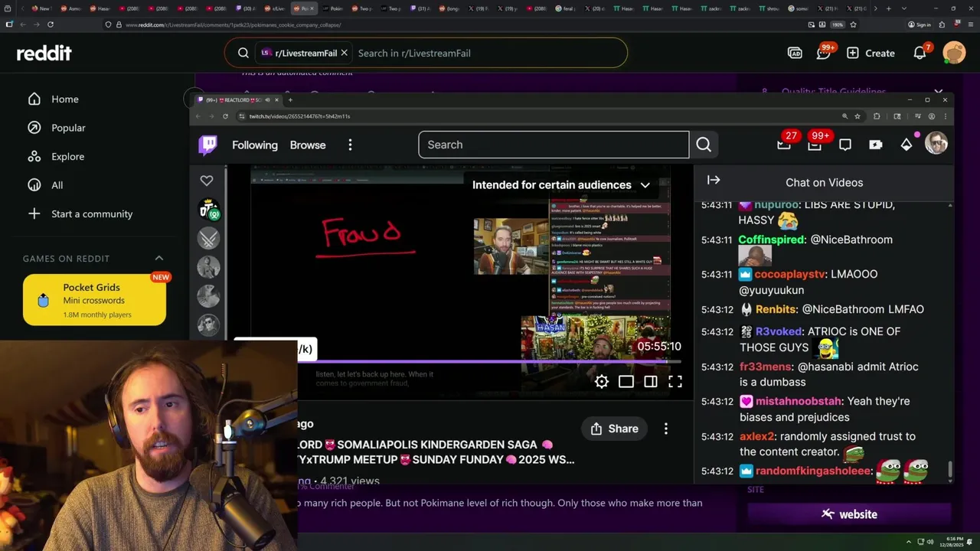This screenshot has width=980, height=551.
Task: Open the Twitch more options menu
Action: [350, 145]
